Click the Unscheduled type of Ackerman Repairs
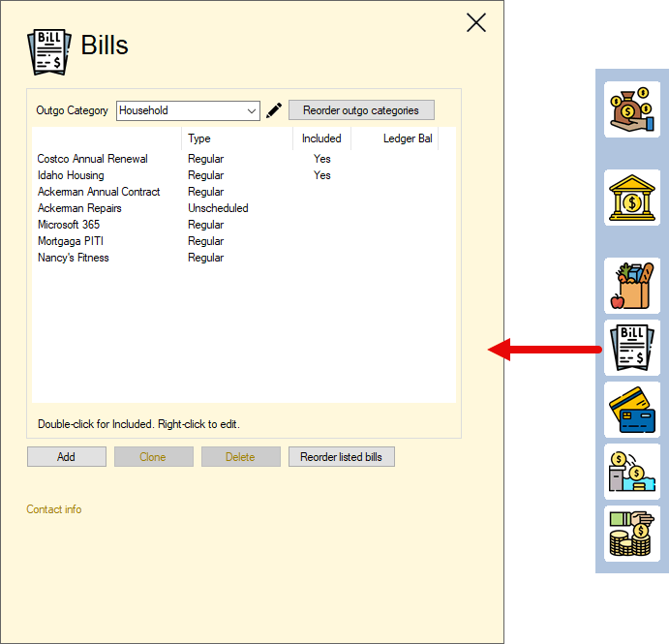 (218, 208)
